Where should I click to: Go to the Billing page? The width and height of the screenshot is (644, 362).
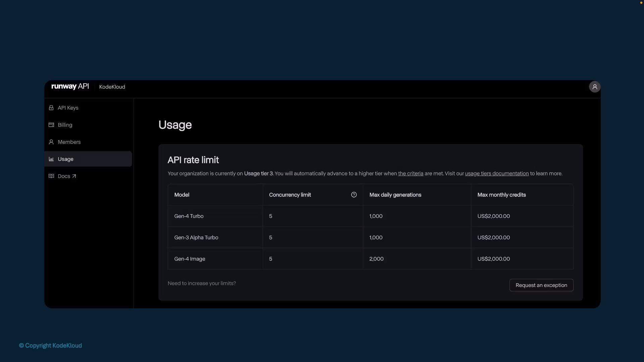point(88,125)
